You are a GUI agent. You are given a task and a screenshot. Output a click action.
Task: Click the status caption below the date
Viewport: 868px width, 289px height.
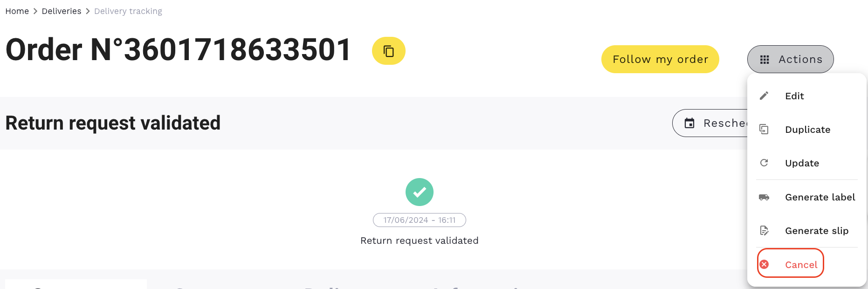pyautogui.click(x=419, y=241)
